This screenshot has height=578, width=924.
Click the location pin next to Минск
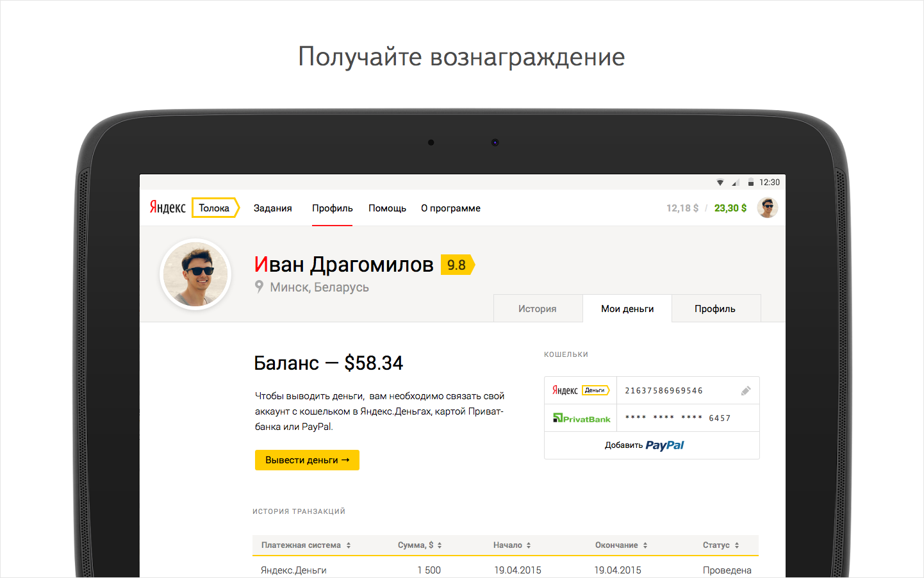pyautogui.click(x=259, y=287)
